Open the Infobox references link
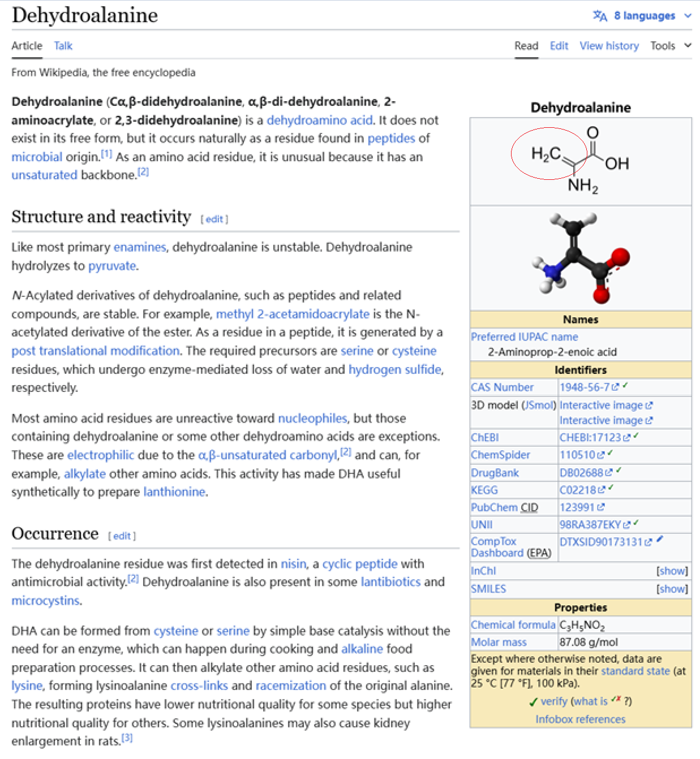Image resolution: width=700 pixels, height=759 pixels. (x=580, y=719)
